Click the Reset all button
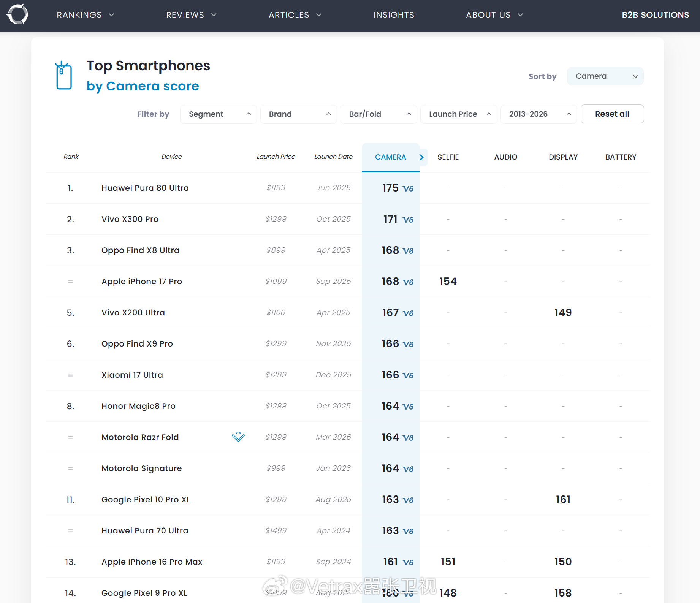Screen dimensions: 700x603 click(x=612, y=114)
